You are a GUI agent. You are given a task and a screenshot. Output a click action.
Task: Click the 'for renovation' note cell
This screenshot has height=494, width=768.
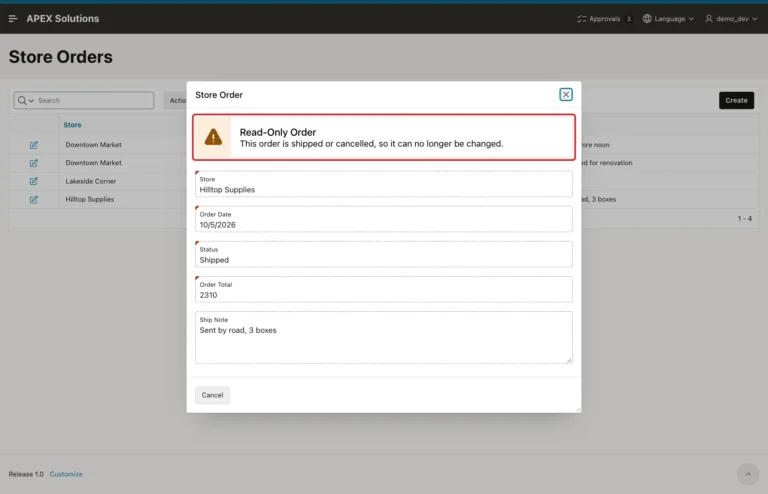pyautogui.click(x=607, y=163)
